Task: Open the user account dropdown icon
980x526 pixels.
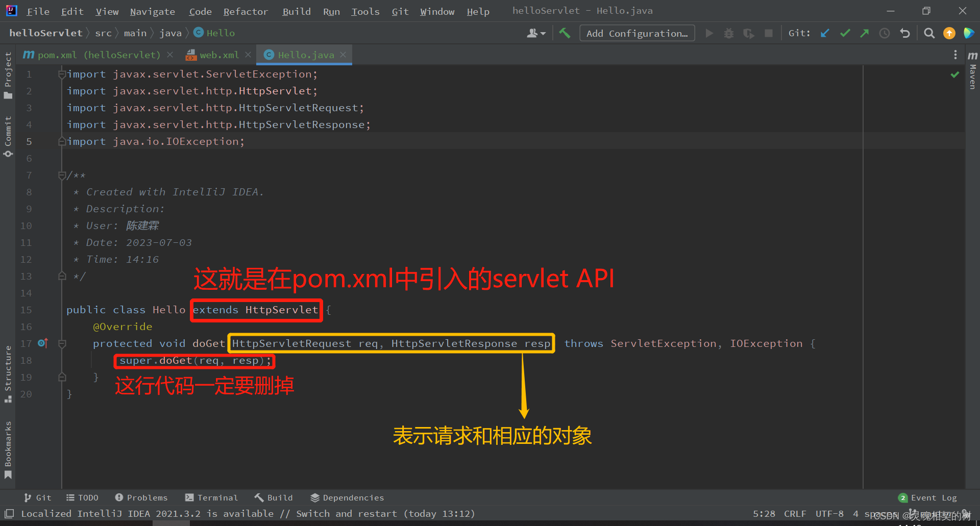Action: (x=536, y=33)
